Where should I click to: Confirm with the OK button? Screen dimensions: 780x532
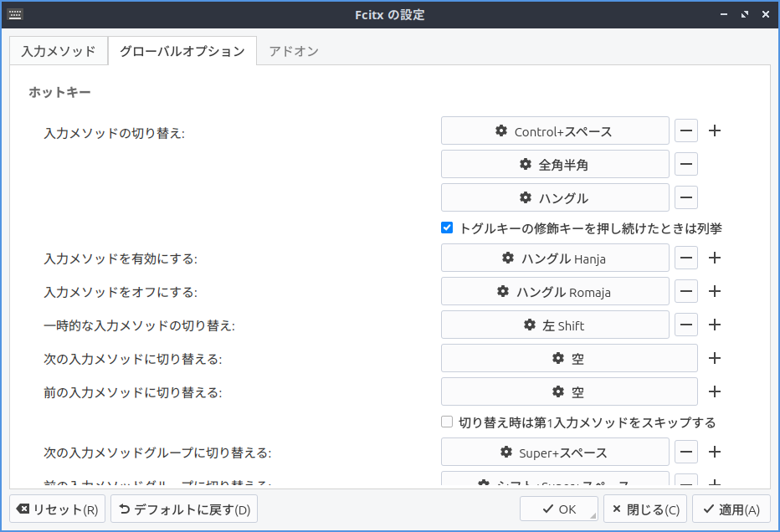tap(559, 509)
